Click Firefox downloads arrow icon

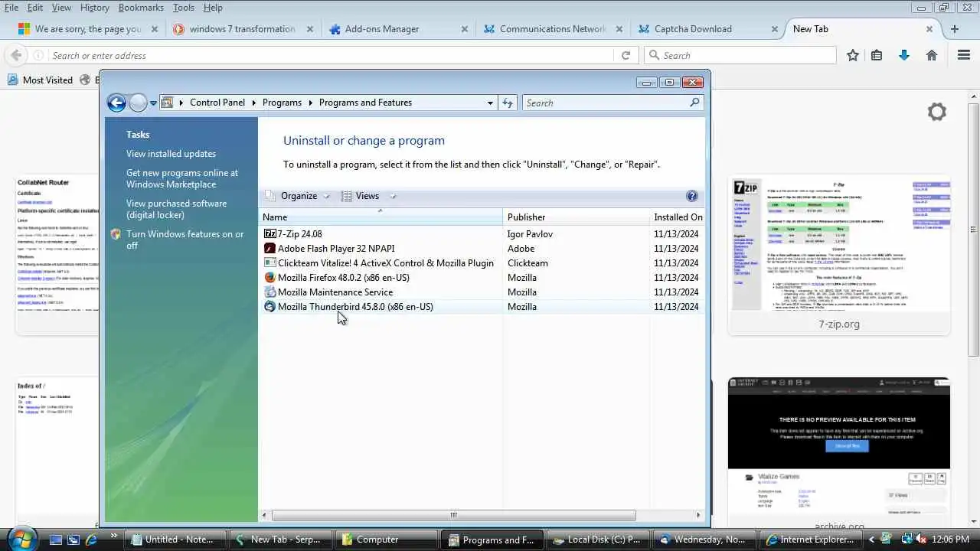click(904, 55)
